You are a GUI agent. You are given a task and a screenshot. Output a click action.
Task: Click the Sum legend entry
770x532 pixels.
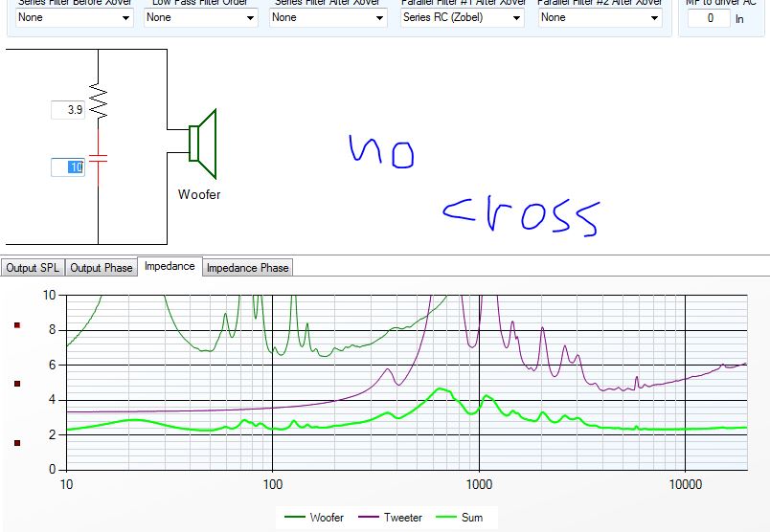pyautogui.click(x=460, y=518)
